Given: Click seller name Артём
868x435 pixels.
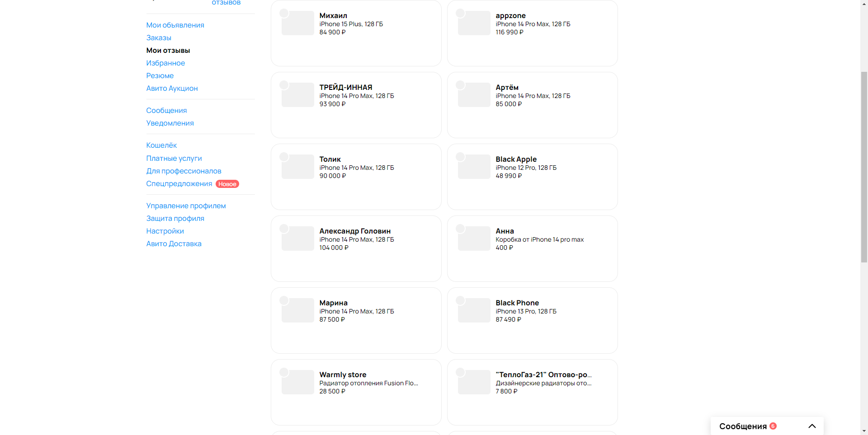Looking at the screenshot, I should tap(507, 88).
